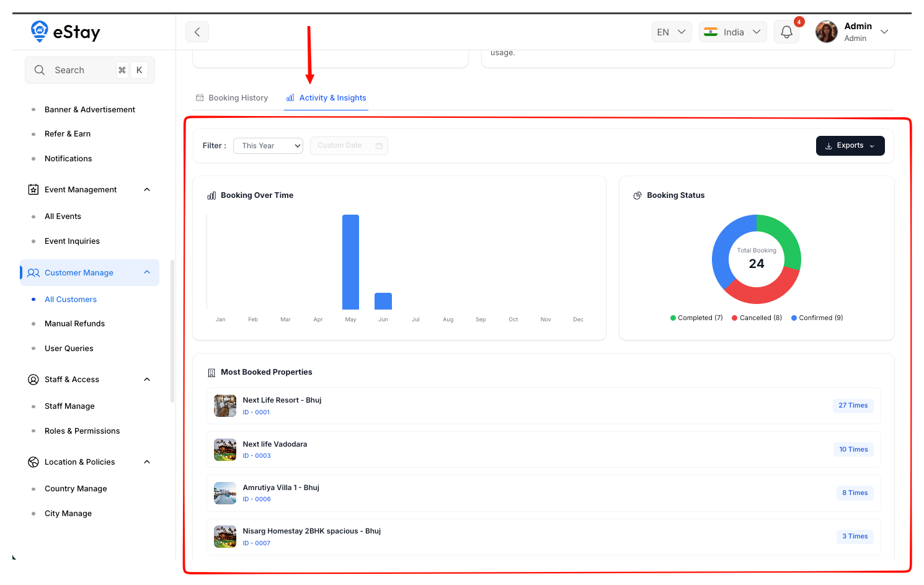This screenshot has width=924, height=585.
Task: Click the 10 Times badge
Action: [x=853, y=450]
